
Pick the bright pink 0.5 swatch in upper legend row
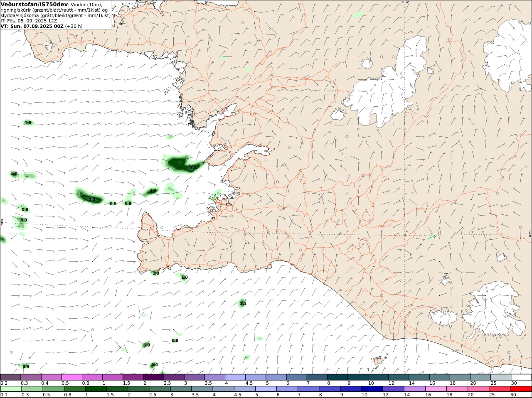(x=71, y=377)
